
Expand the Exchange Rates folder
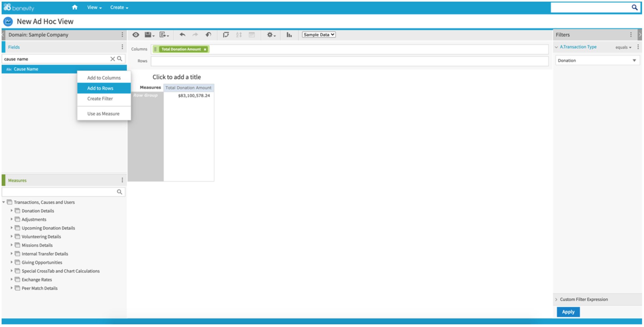(12, 279)
